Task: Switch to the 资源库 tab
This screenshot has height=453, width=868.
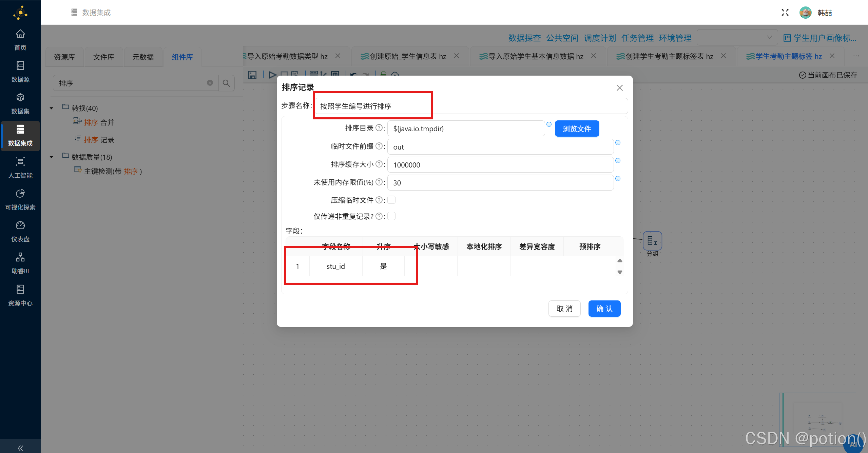Action: [x=64, y=57]
